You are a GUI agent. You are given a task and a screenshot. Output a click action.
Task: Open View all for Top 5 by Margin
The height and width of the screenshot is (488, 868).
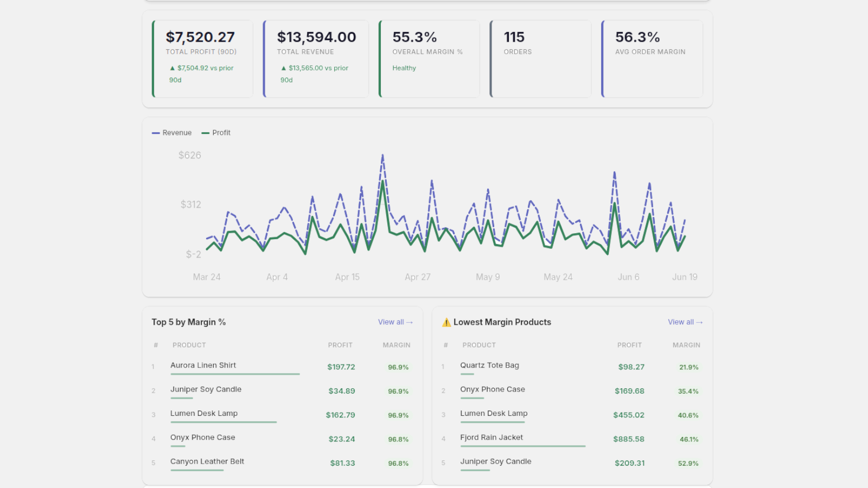(395, 322)
